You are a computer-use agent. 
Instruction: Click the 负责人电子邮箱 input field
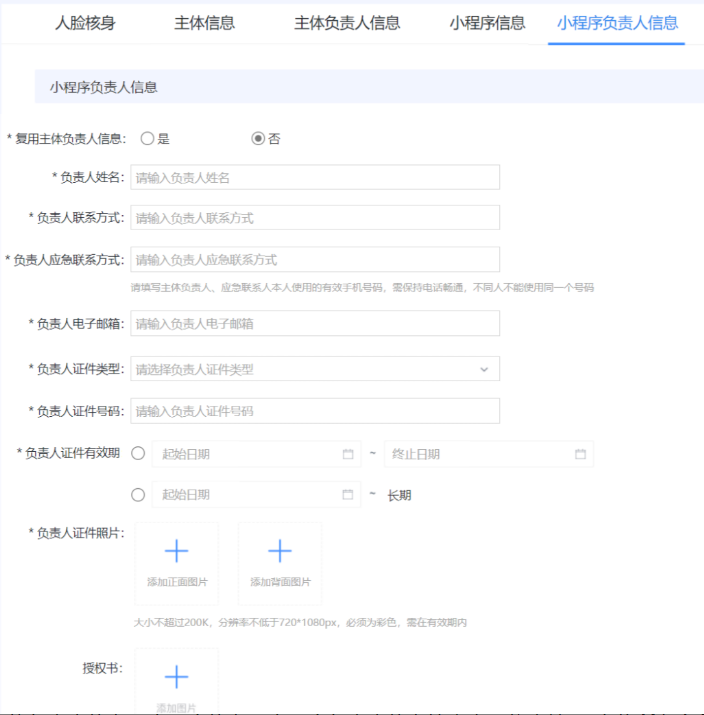click(315, 323)
